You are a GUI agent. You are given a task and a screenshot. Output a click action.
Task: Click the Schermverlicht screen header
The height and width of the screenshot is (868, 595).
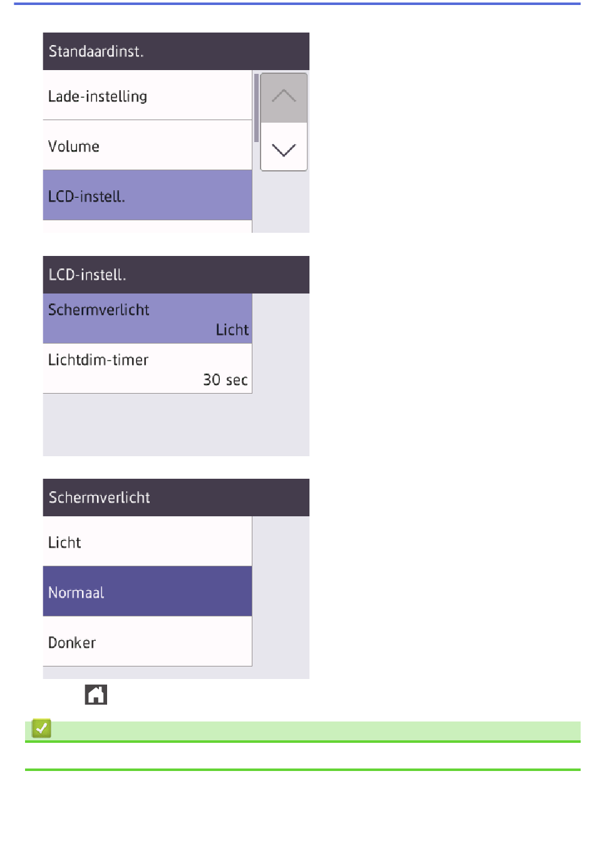coord(176,498)
